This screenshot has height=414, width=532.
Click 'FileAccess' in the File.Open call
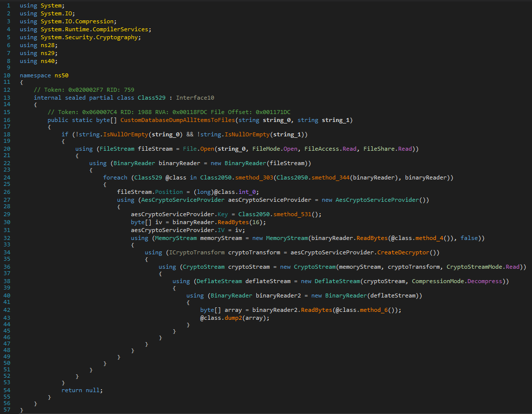322,149
